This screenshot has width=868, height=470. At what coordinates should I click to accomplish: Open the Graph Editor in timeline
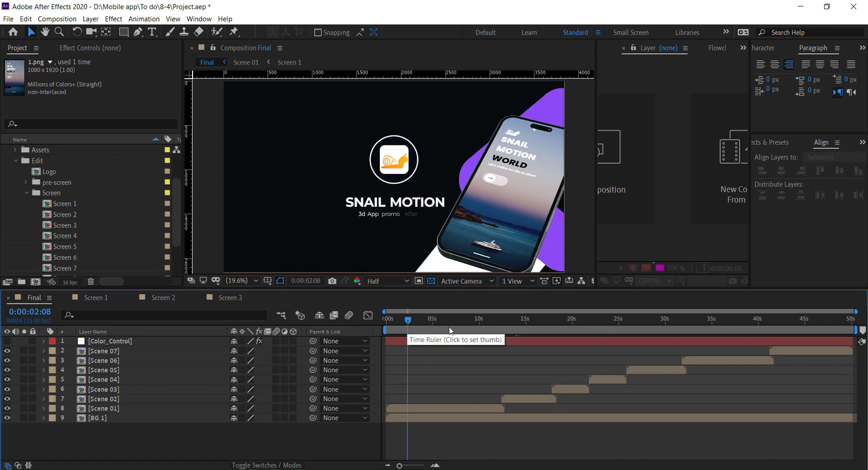pos(368,315)
